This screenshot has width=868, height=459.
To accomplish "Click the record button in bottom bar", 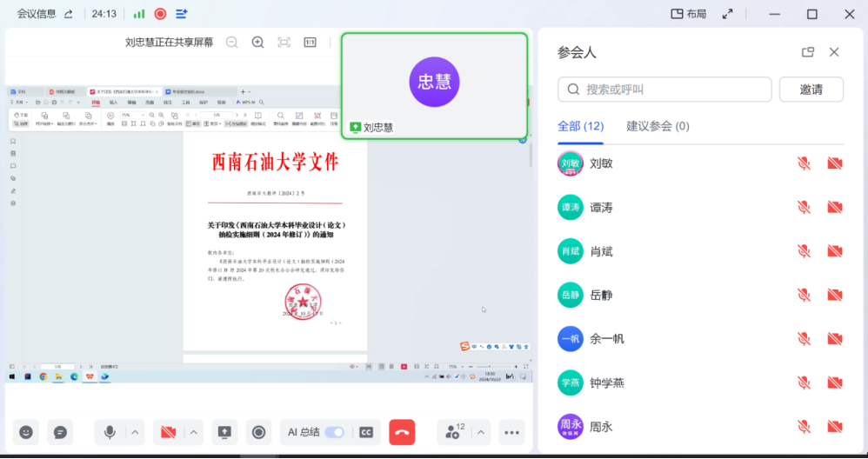I will click(258, 432).
